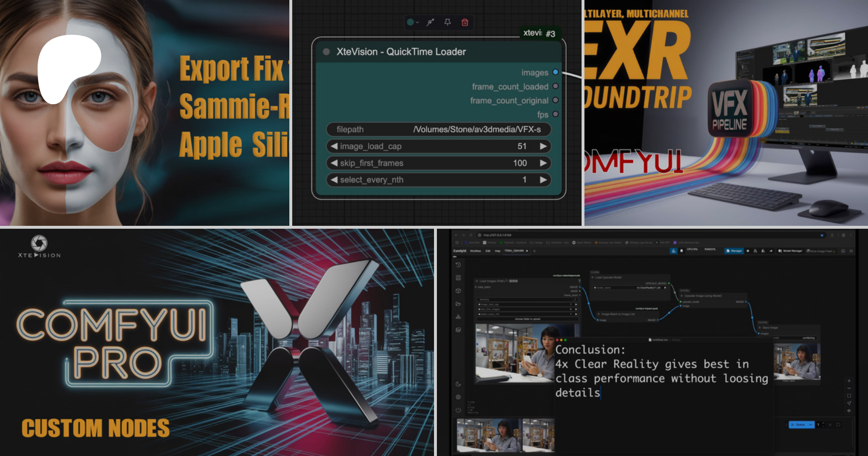Open the Workflow menu in ComfyUI
The image size is (868, 456).
pyautogui.click(x=475, y=251)
